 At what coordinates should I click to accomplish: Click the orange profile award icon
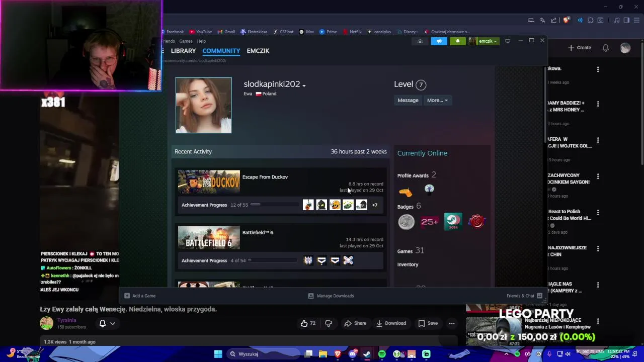click(406, 191)
